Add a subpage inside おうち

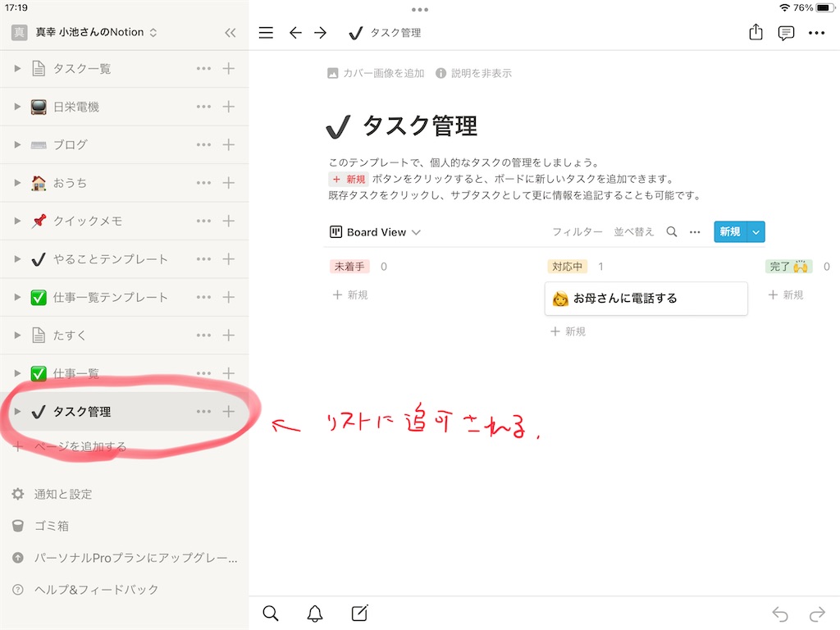click(229, 183)
